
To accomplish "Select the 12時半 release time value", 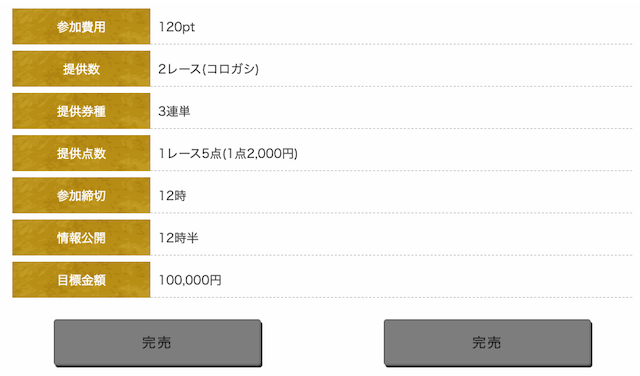I will point(178,238).
